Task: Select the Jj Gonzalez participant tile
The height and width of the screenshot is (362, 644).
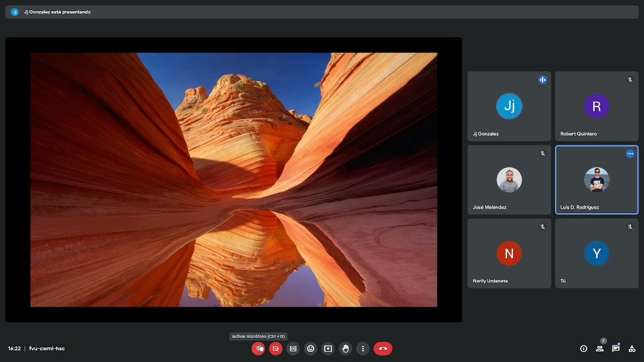Action: 509,106
